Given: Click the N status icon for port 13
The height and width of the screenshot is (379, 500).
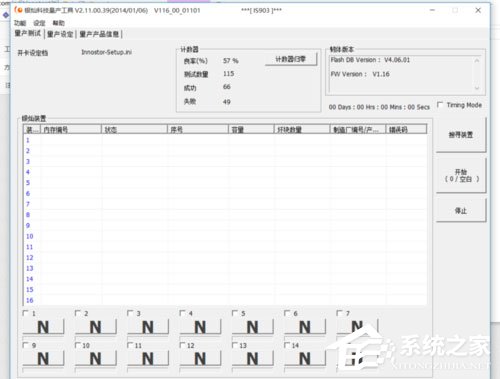Looking at the screenshot, I should 252,359.
